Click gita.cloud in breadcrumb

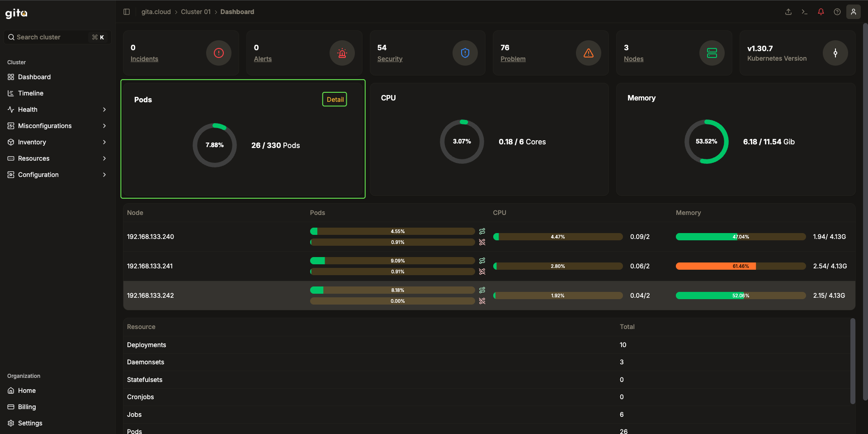(x=156, y=12)
